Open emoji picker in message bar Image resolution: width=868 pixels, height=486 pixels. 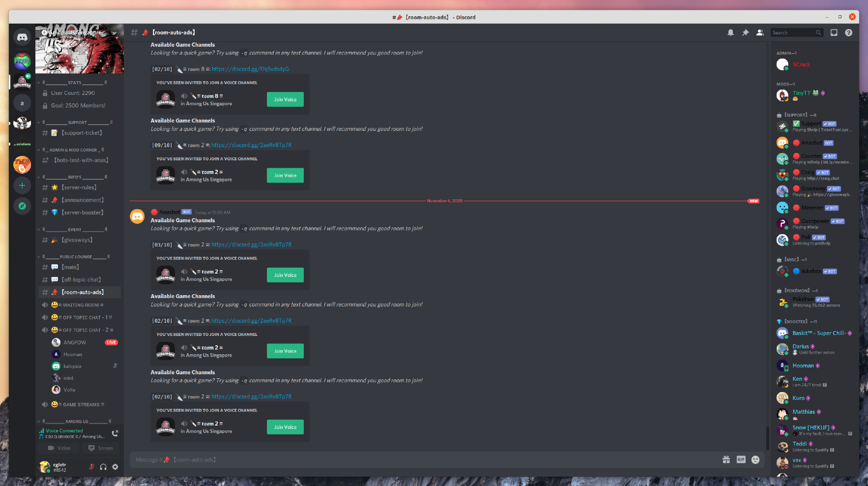[x=755, y=459]
